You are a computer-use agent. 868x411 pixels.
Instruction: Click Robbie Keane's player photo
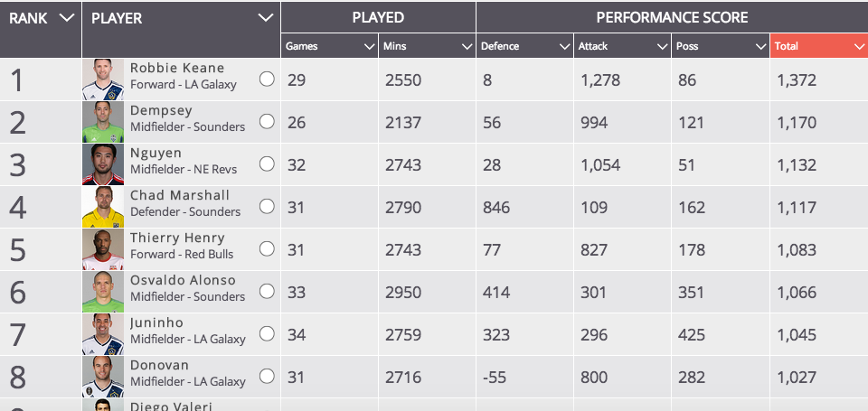pyautogui.click(x=103, y=79)
